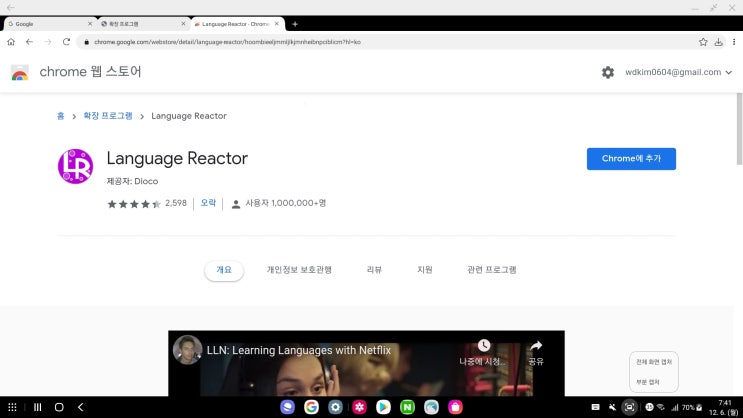The width and height of the screenshot is (743, 418).
Task: Go back using browser back arrow
Action: [29, 42]
